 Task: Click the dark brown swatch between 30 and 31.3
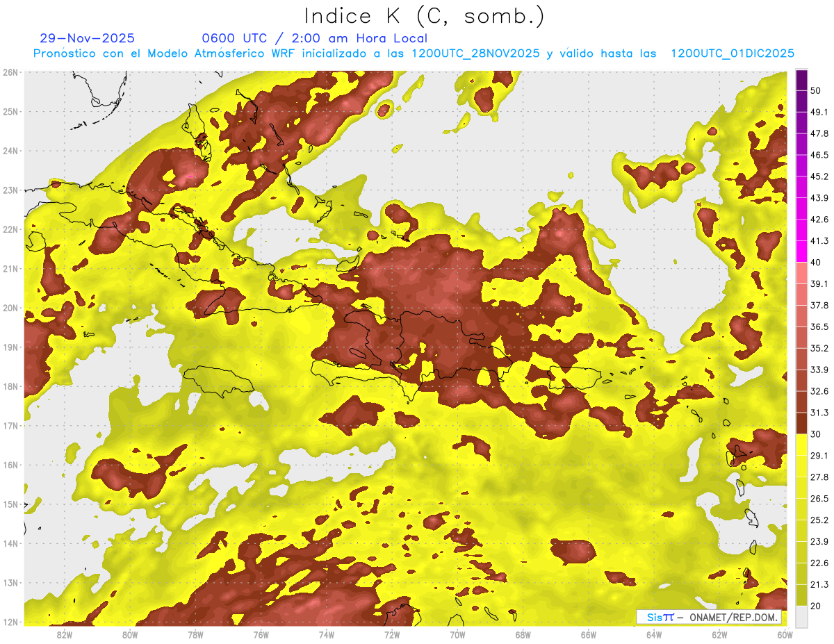(801, 423)
